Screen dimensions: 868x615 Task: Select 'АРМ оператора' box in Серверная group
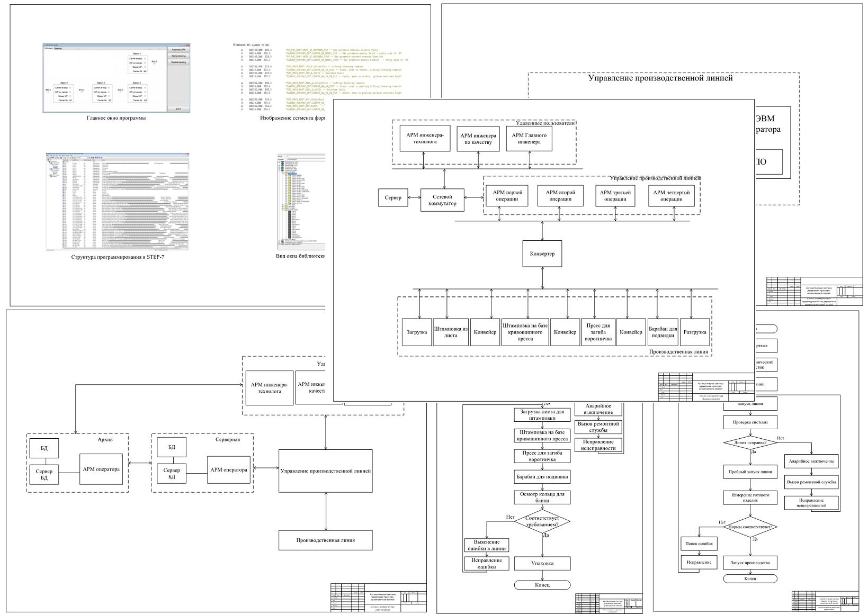pyautogui.click(x=229, y=470)
